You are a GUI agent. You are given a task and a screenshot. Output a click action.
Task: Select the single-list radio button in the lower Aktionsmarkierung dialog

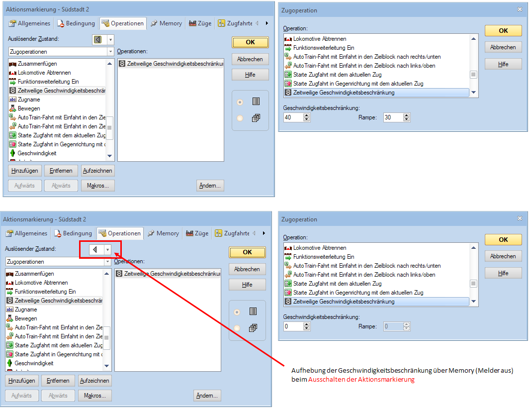pyautogui.click(x=237, y=312)
